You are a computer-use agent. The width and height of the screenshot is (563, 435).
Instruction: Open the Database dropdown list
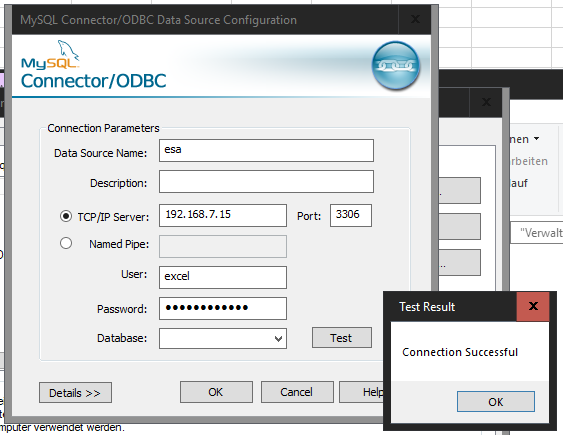(278, 338)
